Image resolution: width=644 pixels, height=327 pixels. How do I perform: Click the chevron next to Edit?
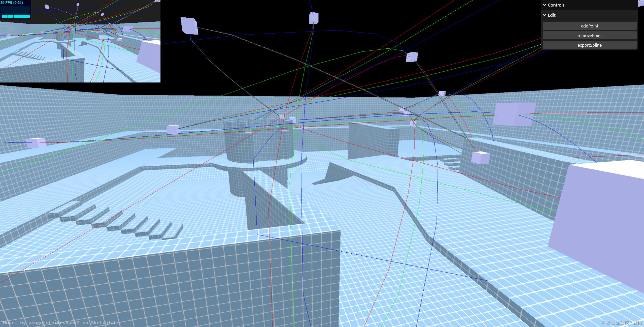[x=544, y=15]
